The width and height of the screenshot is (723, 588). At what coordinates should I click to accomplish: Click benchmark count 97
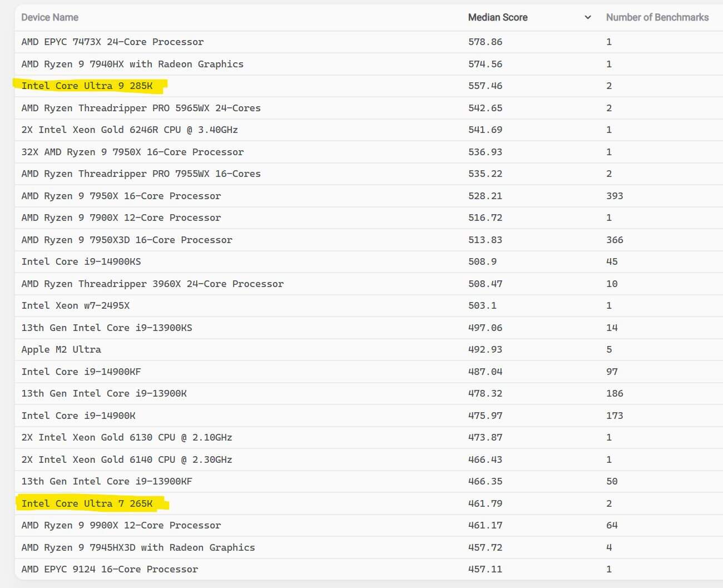612,372
